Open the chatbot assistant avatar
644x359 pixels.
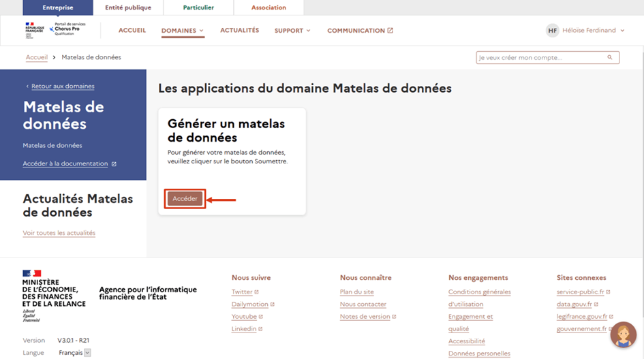(x=623, y=334)
